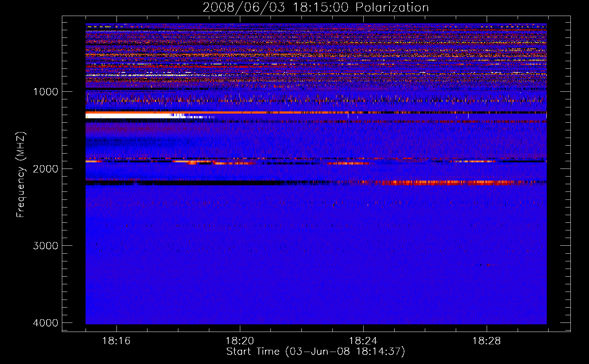Image resolution: width=589 pixels, height=364 pixels.
Task: Click the 18:16 time tick label
Action: pyautogui.click(x=116, y=341)
